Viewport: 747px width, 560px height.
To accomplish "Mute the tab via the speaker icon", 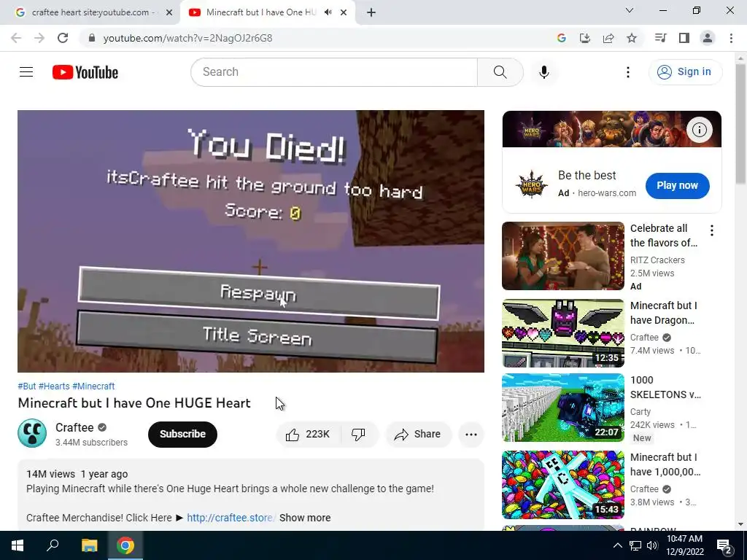I will click(328, 12).
